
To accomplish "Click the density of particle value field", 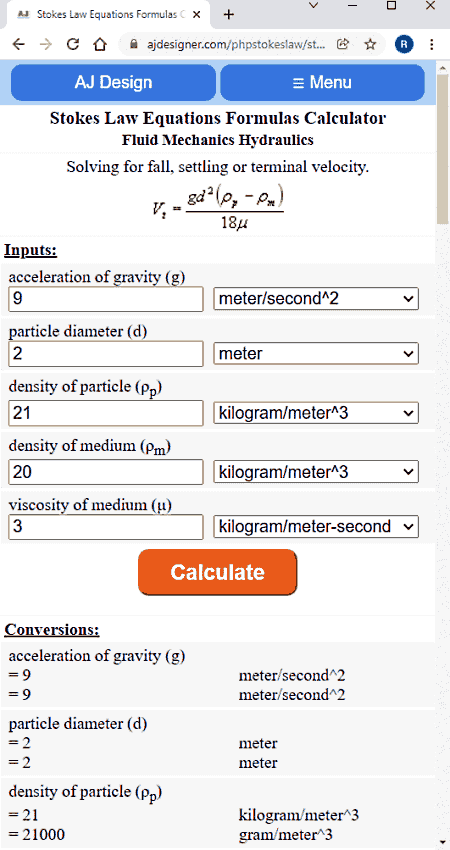I will (106, 414).
